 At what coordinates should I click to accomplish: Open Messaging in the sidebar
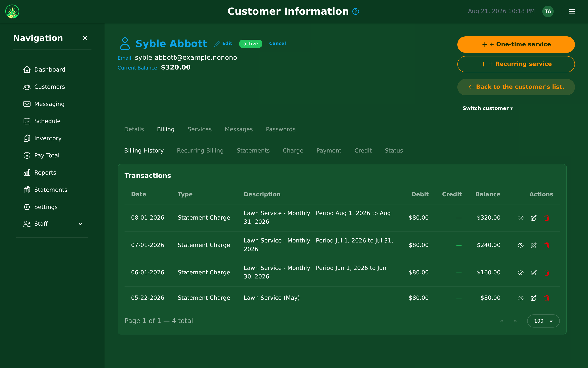point(44,104)
